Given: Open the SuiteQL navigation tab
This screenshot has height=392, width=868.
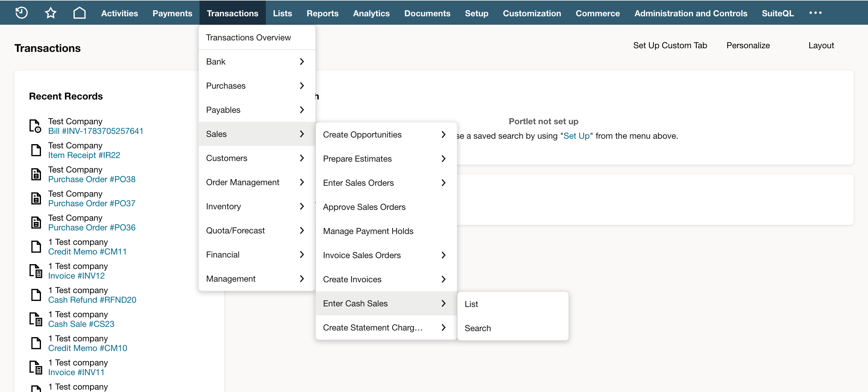Looking at the screenshot, I should [x=778, y=13].
